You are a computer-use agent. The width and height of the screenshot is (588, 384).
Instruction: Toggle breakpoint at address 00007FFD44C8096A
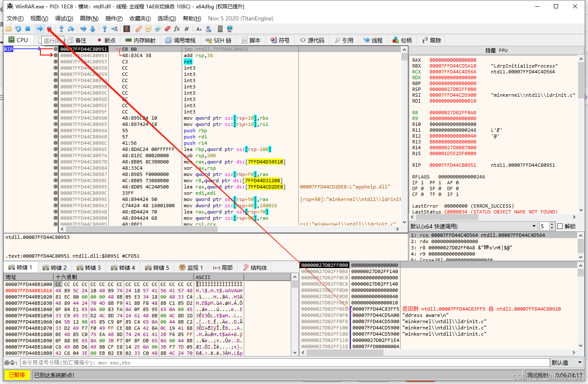[x=56, y=131]
